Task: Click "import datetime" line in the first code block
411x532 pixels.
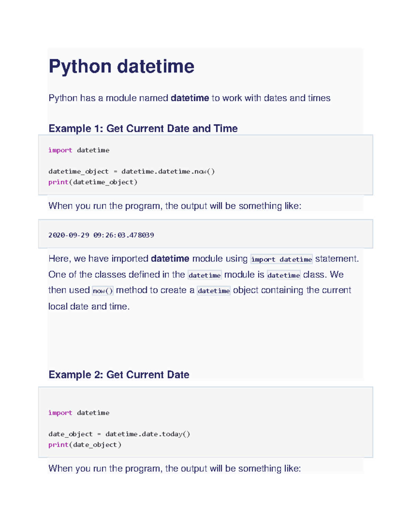Action: click(79, 150)
